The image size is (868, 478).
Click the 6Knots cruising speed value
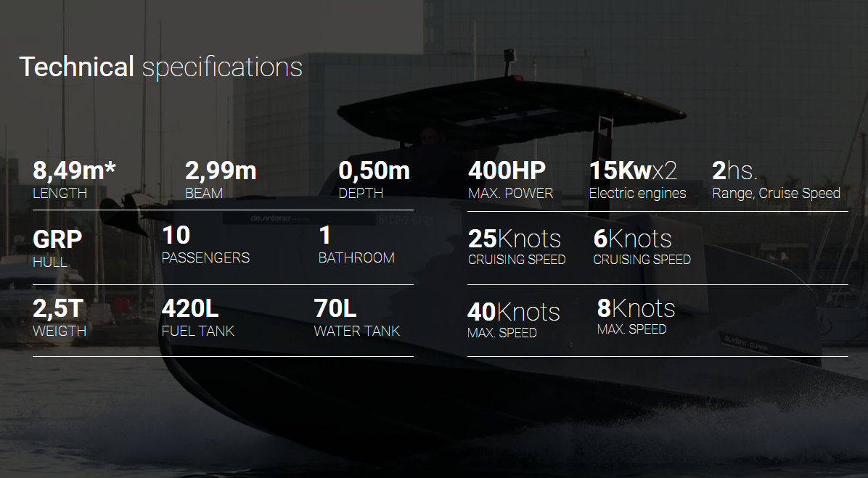click(632, 239)
